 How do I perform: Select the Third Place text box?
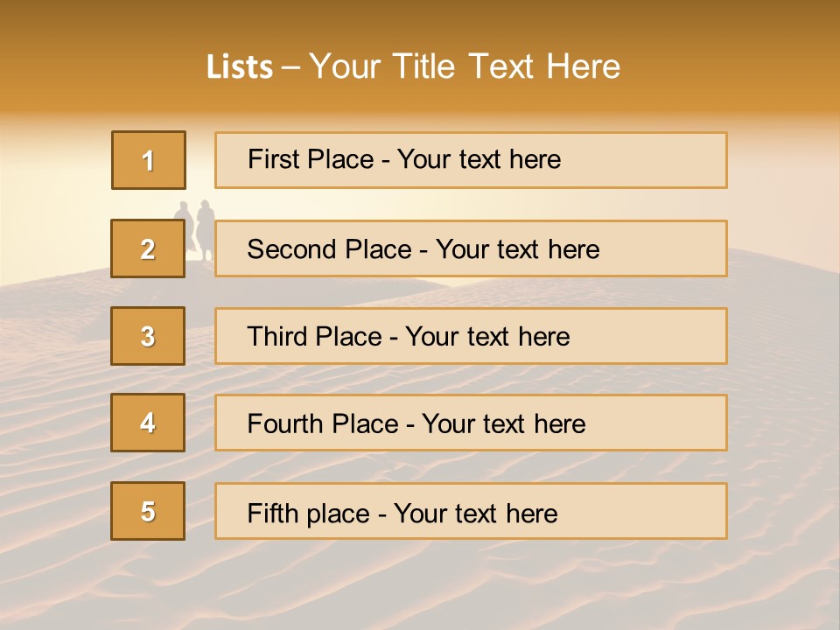coord(471,336)
